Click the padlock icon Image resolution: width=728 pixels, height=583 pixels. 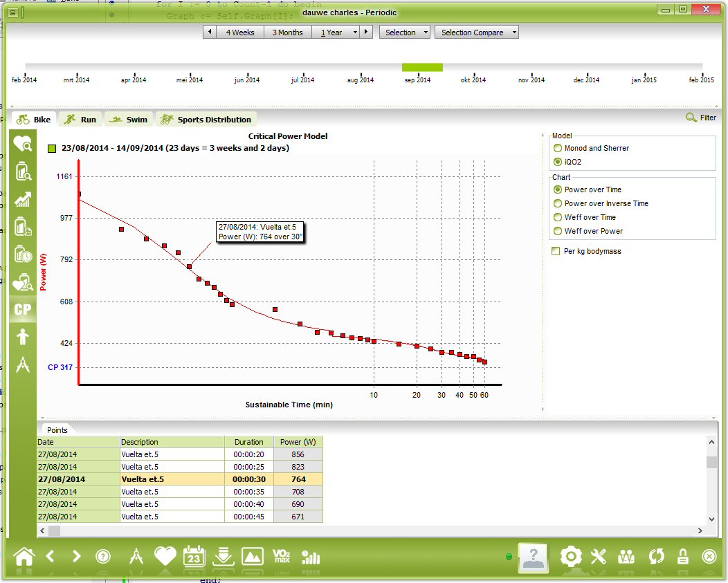coord(682,556)
